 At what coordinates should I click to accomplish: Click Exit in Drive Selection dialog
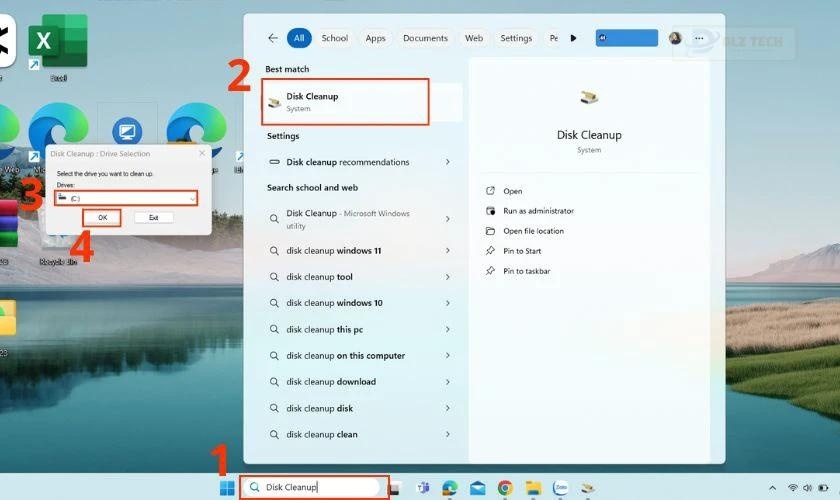[154, 218]
